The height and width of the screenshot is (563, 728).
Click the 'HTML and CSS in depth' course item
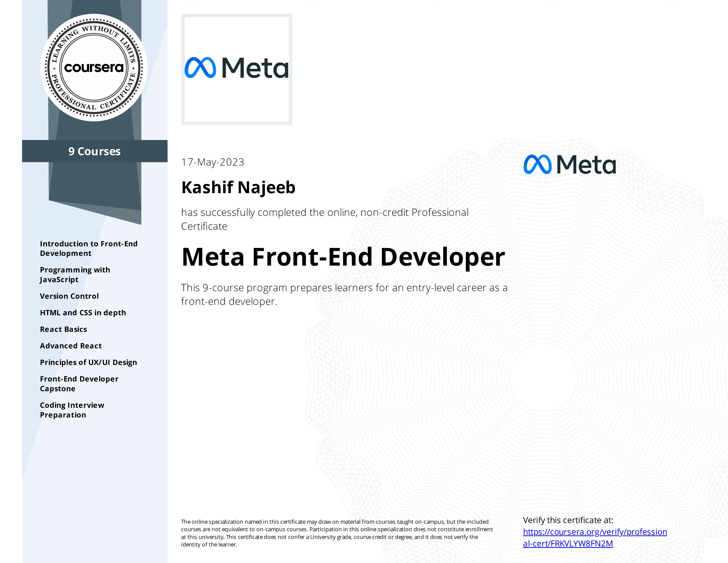pos(83,312)
